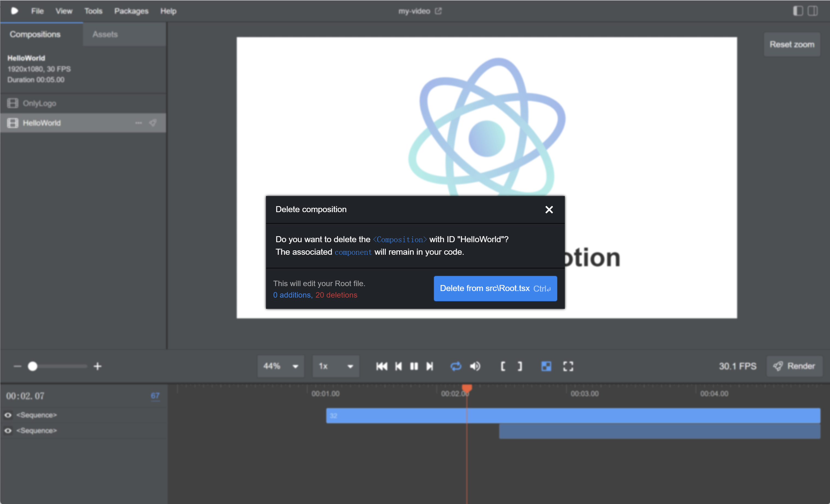
Task: Toggle the loop playback icon
Action: (456, 366)
